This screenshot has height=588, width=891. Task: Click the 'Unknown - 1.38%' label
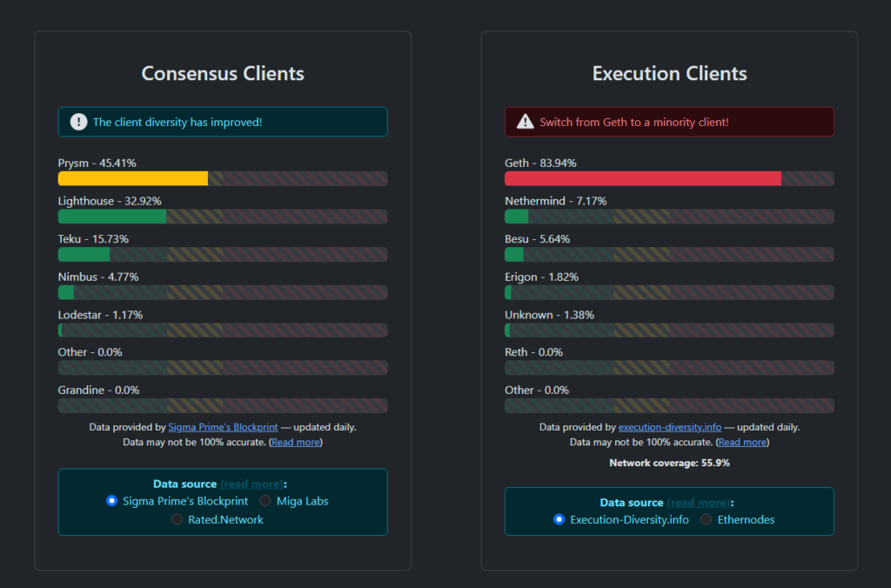coord(550,315)
